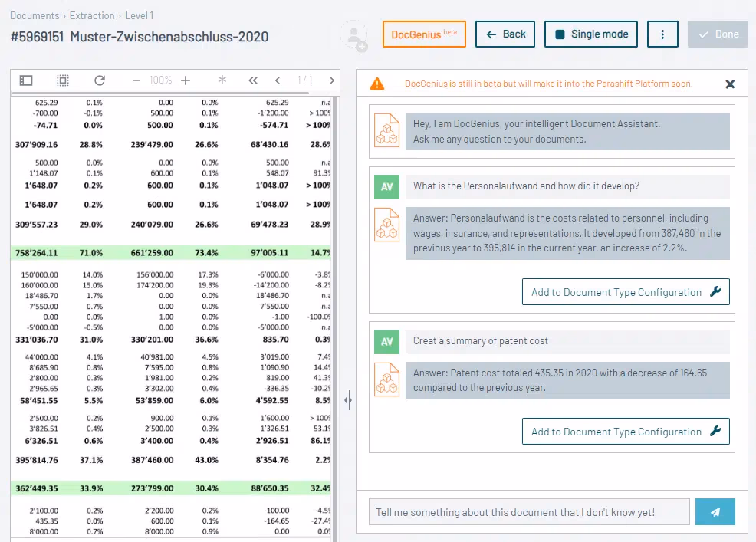Zoom out using the minus icon
This screenshot has height=542, width=756.
point(136,80)
